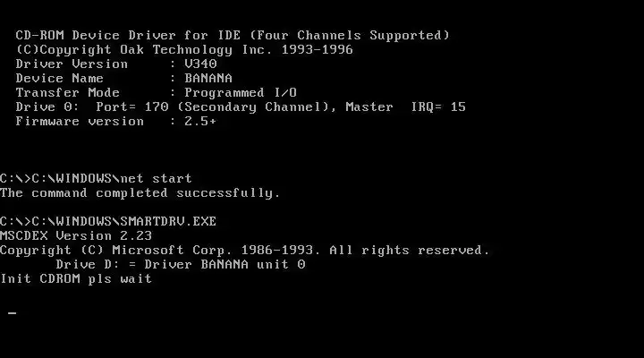The height and width of the screenshot is (358, 644).
Task: Click the device name BANANA value
Action: tap(208, 78)
